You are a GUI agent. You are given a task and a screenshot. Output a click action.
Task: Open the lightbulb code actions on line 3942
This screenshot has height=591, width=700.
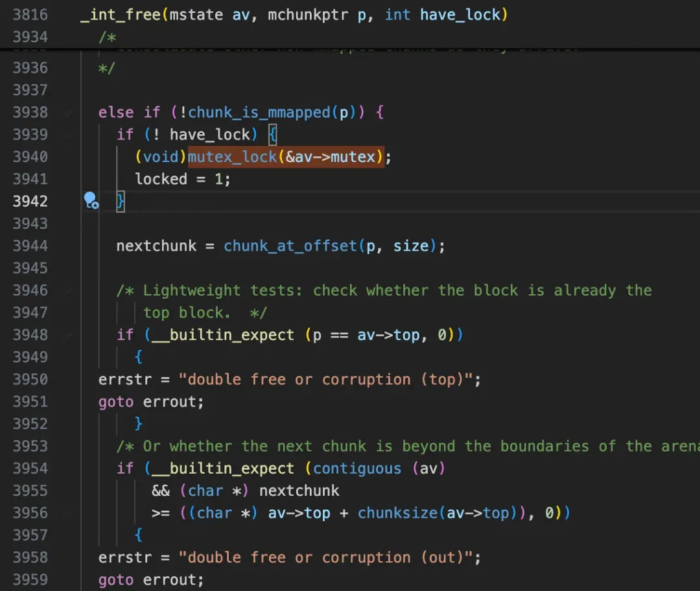[91, 200]
